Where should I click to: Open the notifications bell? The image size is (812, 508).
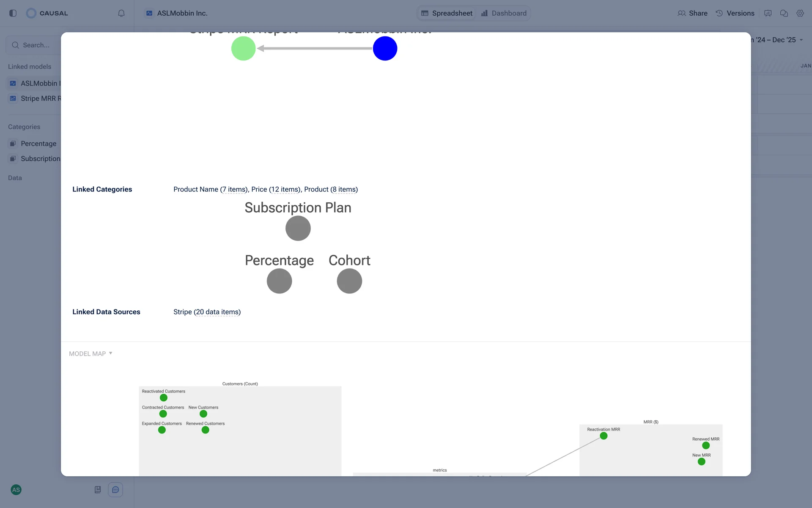(121, 13)
